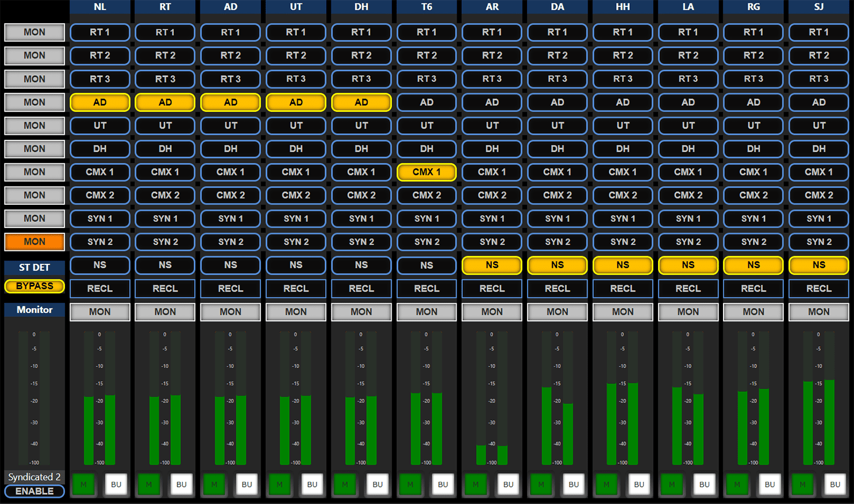Choose RT 1 in the RT column

165,32
